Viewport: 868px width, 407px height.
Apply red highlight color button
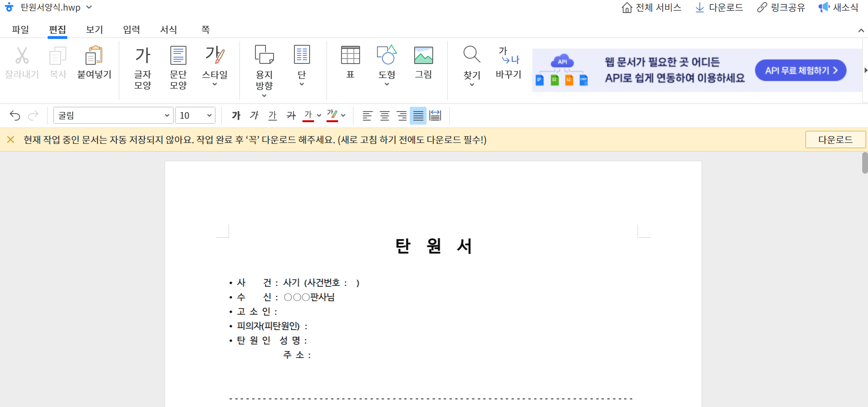(x=332, y=115)
